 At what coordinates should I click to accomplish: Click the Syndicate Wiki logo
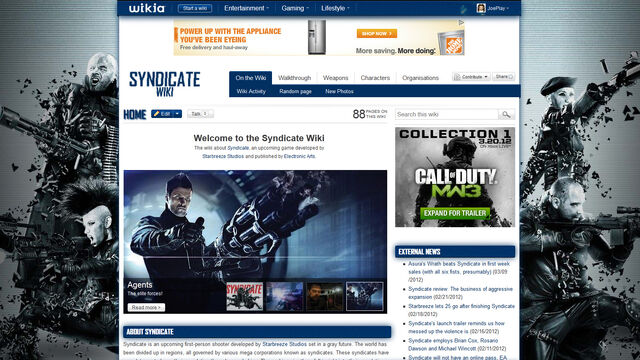(x=164, y=84)
